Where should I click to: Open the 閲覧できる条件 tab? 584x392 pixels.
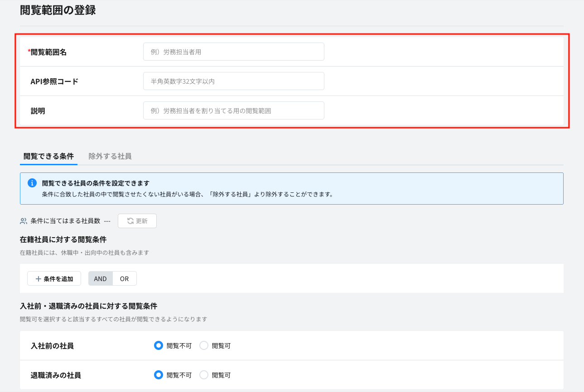48,156
